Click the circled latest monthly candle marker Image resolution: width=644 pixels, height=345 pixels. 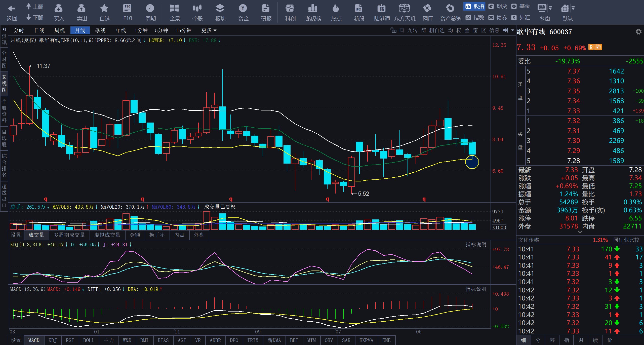point(472,162)
